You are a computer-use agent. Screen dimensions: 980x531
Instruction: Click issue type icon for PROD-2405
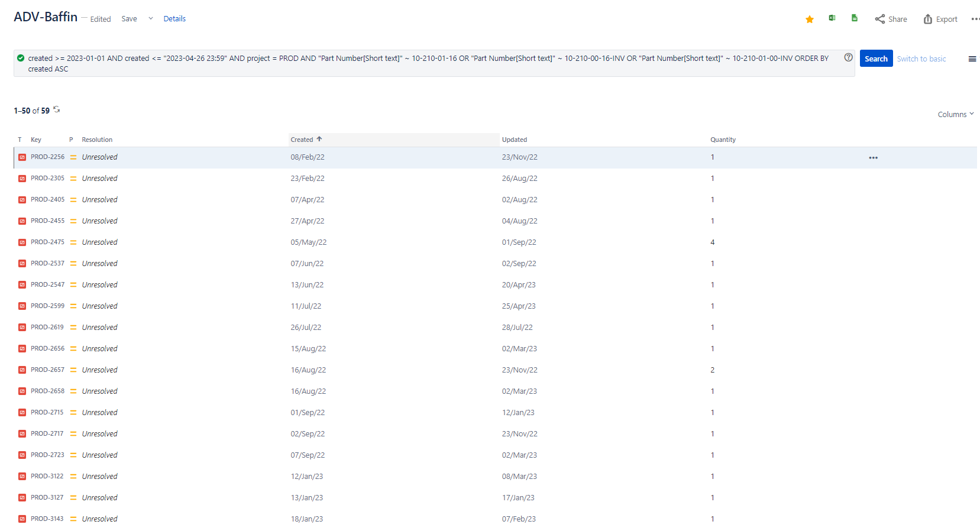(22, 200)
